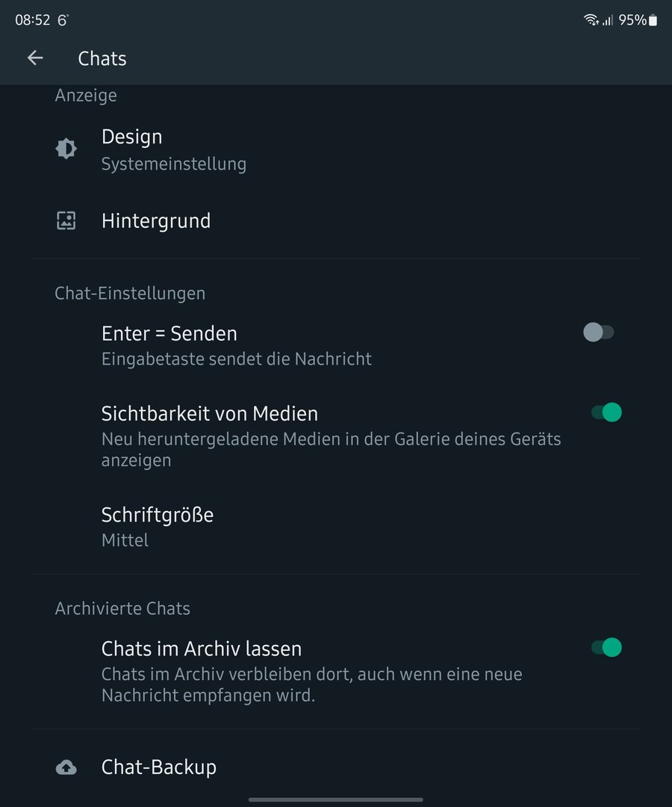This screenshot has height=807, width=672.
Task: Enable the Enter = Senden toggle
Action: coord(599,333)
